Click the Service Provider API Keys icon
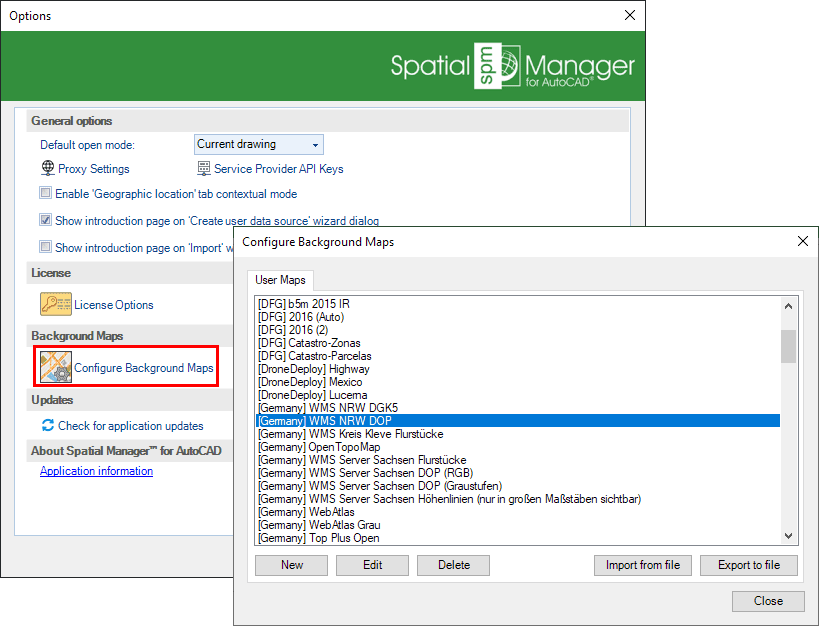 204,169
